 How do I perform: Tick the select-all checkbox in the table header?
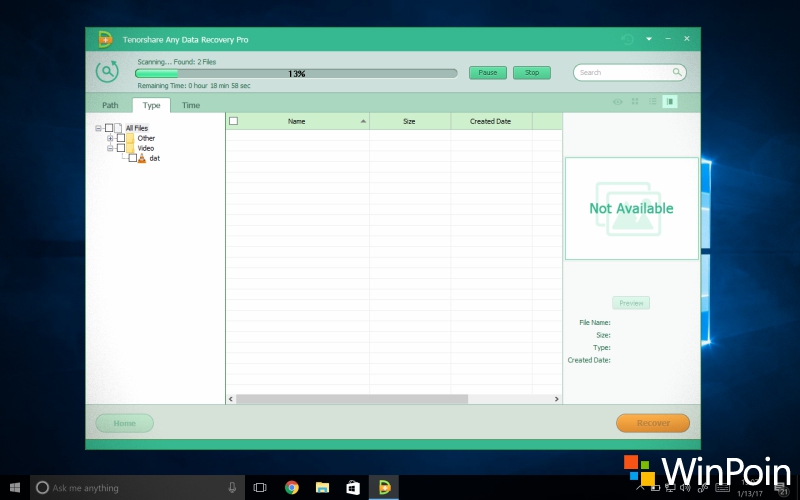[233, 121]
